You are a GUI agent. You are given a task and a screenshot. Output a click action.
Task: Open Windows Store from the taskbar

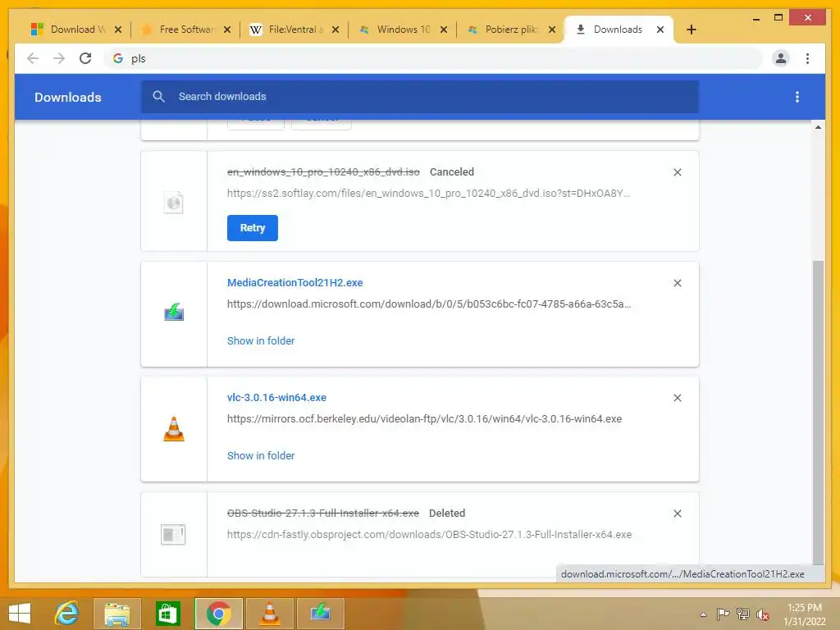pyautogui.click(x=167, y=613)
